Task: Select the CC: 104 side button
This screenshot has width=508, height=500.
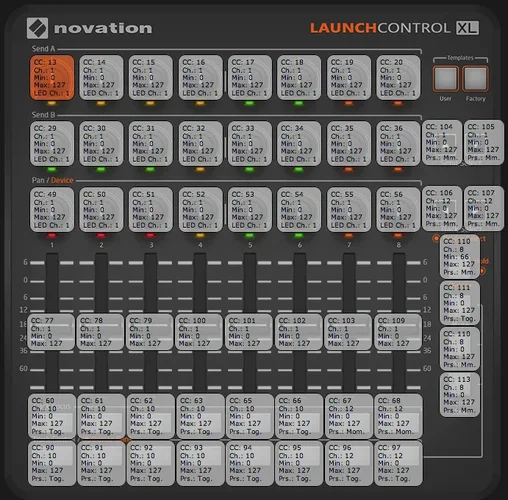Action: click(x=442, y=142)
